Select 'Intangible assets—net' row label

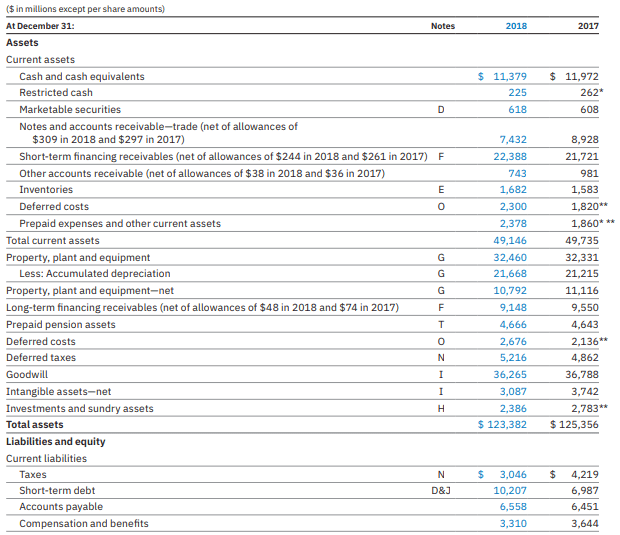pyautogui.click(x=59, y=391)
